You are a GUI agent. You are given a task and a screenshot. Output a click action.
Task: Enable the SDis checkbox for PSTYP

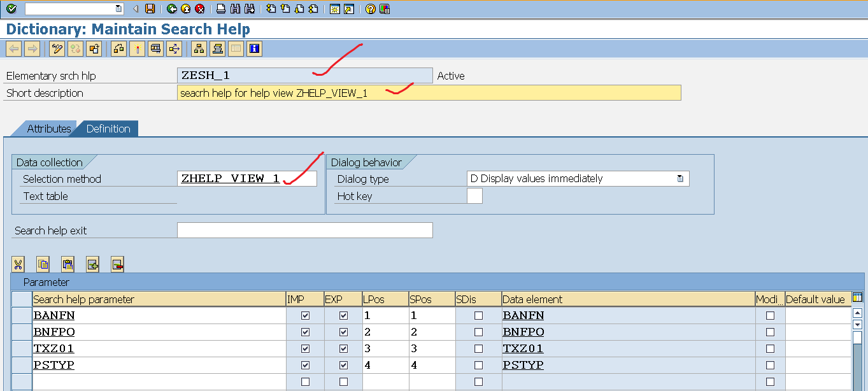pyautogui.click(x=478, y=365)
